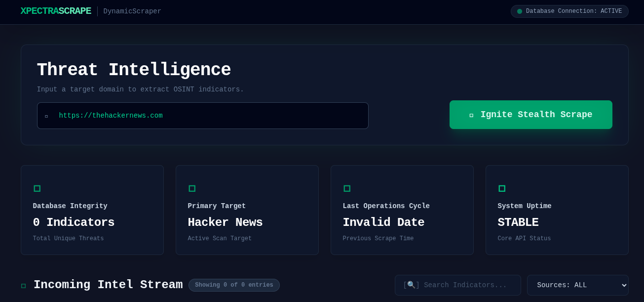Click the Primary Target card icon
This screenshot has width=644, height=302.
pyautogui.click(x=192, y=188)
